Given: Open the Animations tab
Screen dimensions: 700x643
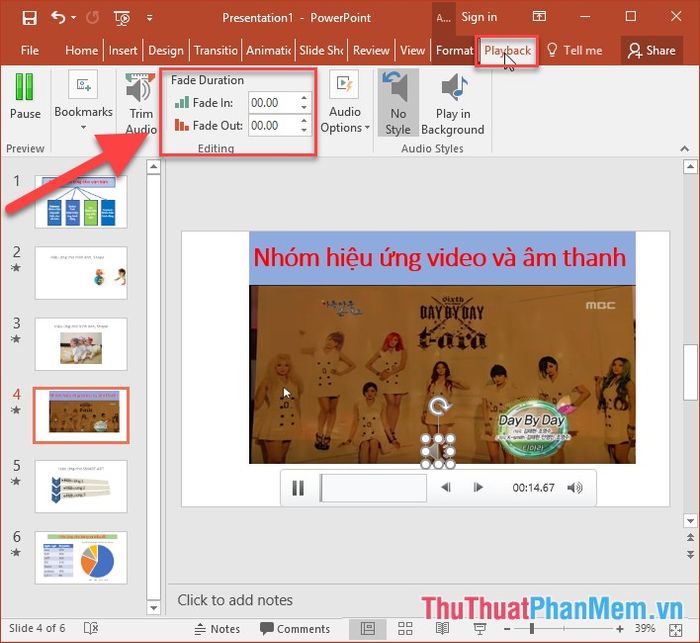Looking at the screenshot, I should [x=268, y=50].
